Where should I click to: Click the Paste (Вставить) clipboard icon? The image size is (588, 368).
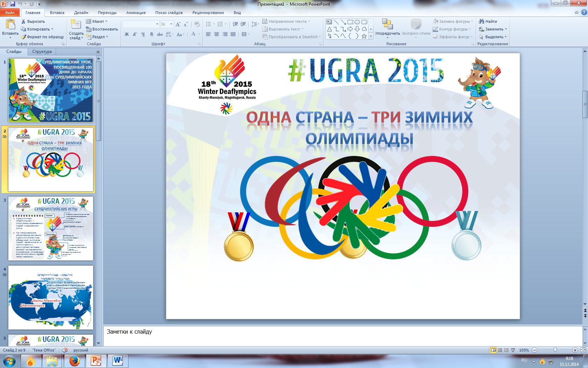[10, 24]
